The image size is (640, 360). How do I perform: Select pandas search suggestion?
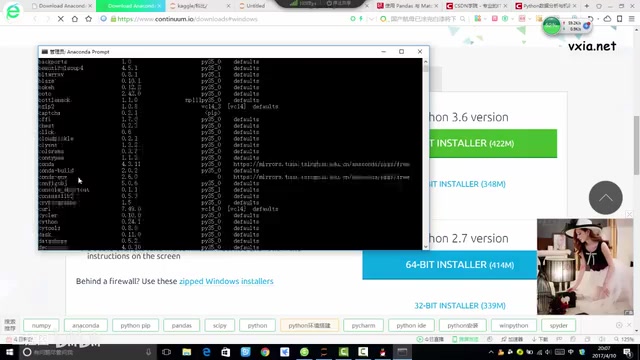point(182,325)
